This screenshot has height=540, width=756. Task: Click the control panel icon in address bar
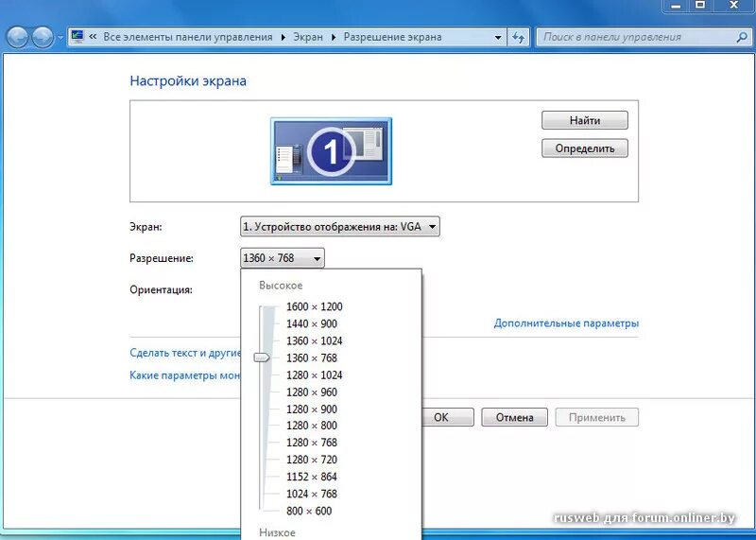[x=77, y=37]
